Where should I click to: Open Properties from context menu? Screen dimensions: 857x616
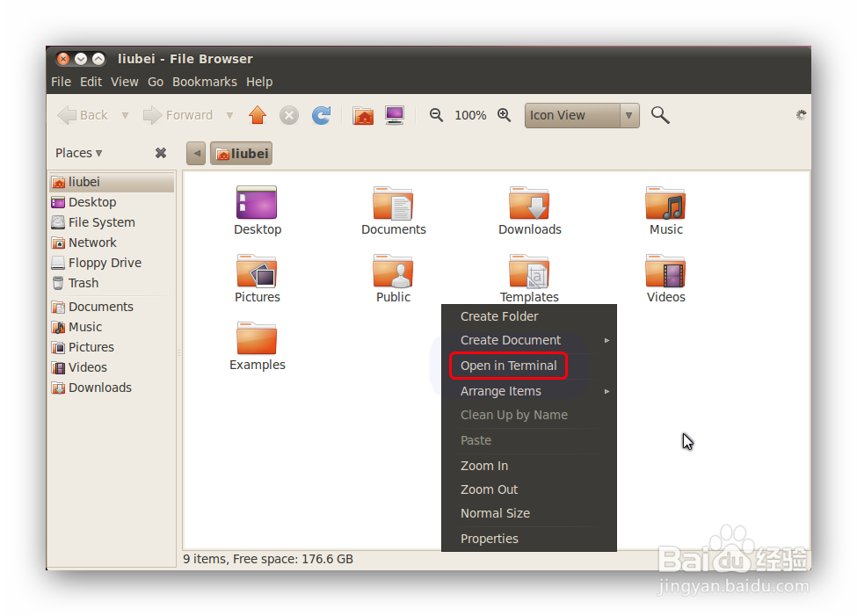(x=529, y=539)
